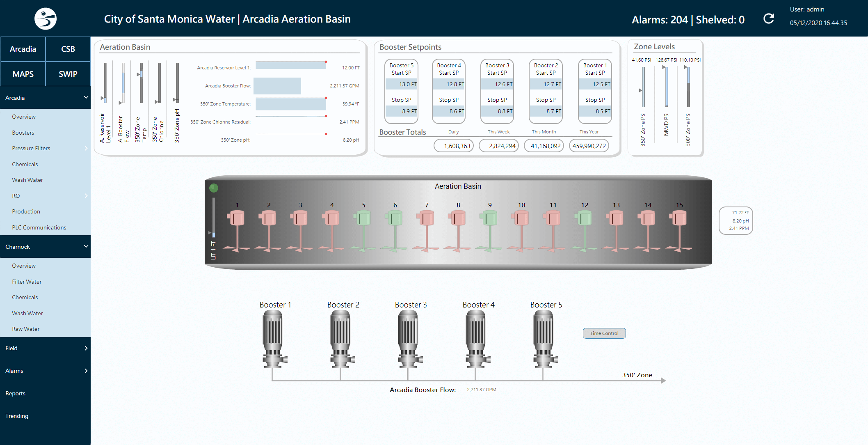Click the Booster 5 pump graphic
This screenshot has height=445, width=868.
pos(545,339)
